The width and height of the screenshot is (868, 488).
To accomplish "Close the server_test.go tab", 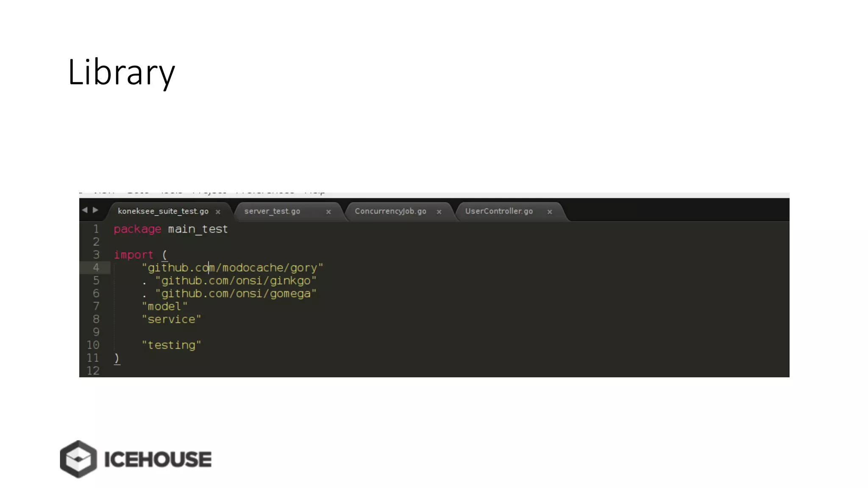I will click(x=328, y=212).
